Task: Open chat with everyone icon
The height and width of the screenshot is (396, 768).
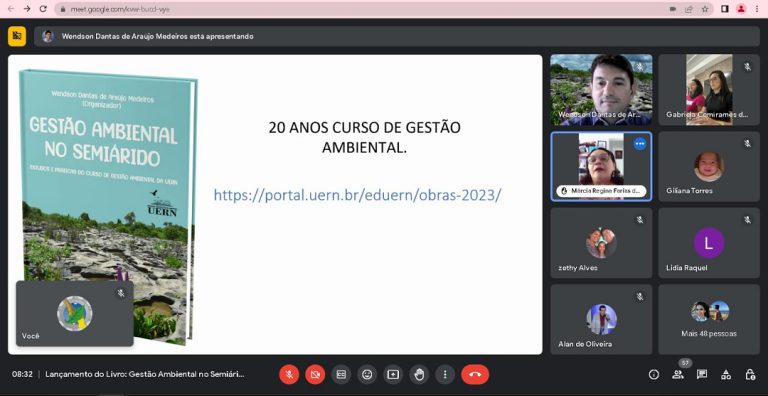Action: [702, 374]
